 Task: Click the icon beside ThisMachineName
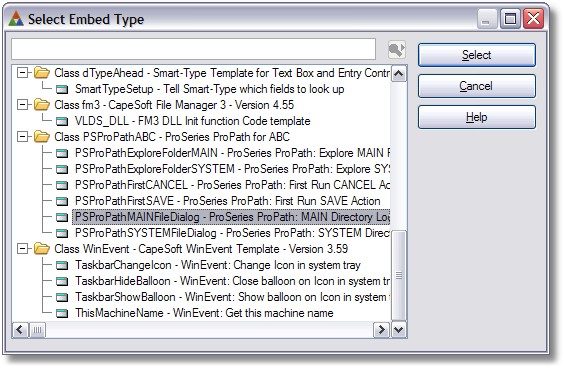click(x=62, y=313)
